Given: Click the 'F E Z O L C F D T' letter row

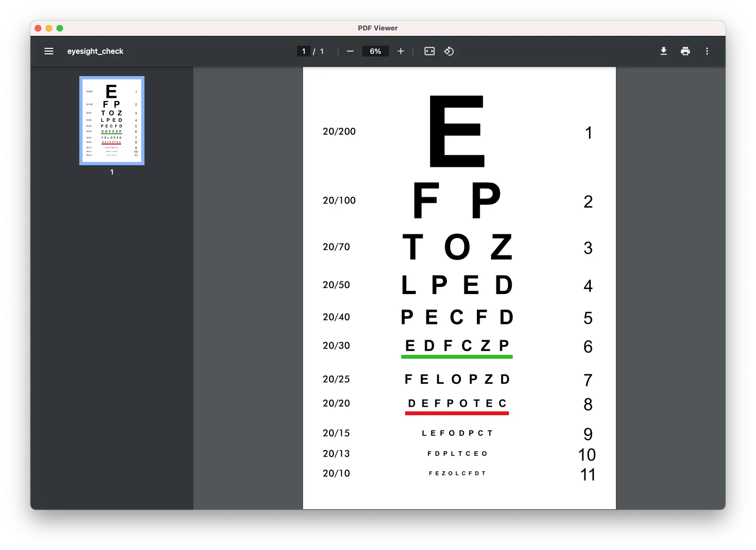Looking at the screenshot, I should click(457, 473).
